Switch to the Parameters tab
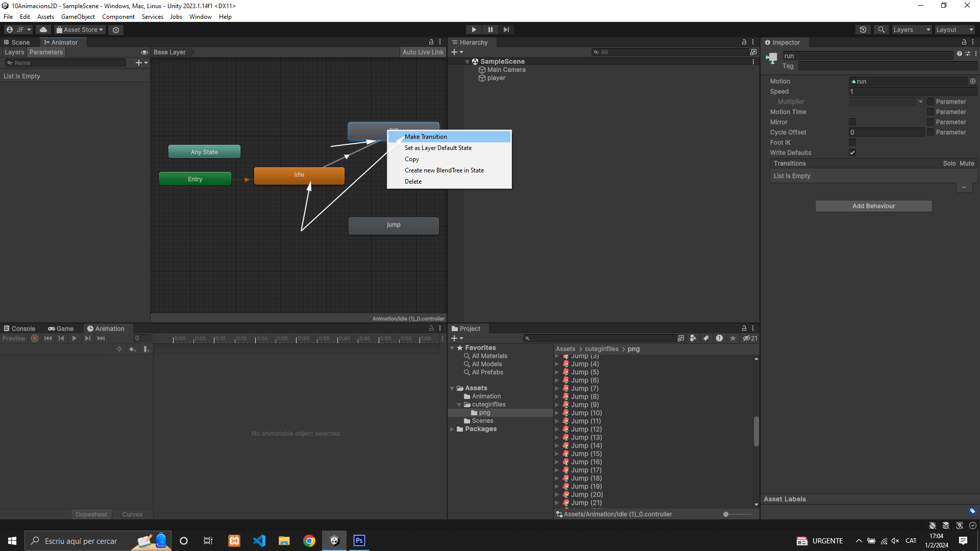This screenshot has height=551, width=980. tap(46, 52)
